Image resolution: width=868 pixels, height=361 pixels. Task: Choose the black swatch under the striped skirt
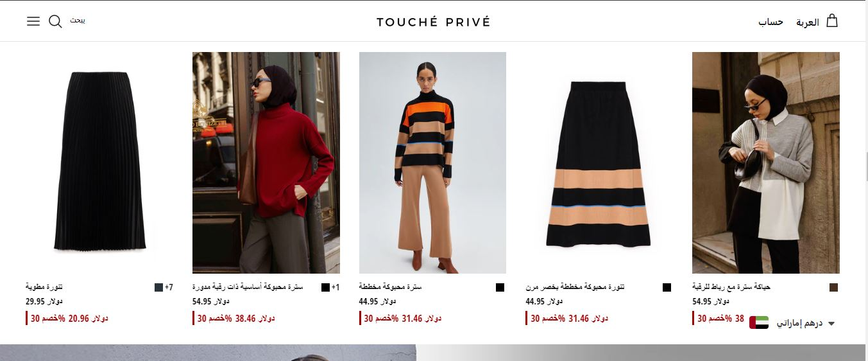pos(667,287)
